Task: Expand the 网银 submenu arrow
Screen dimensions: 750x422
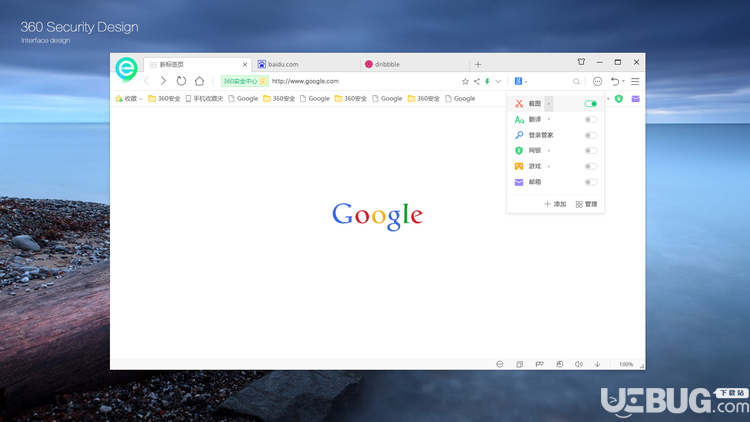Action: tap(549, 151)
